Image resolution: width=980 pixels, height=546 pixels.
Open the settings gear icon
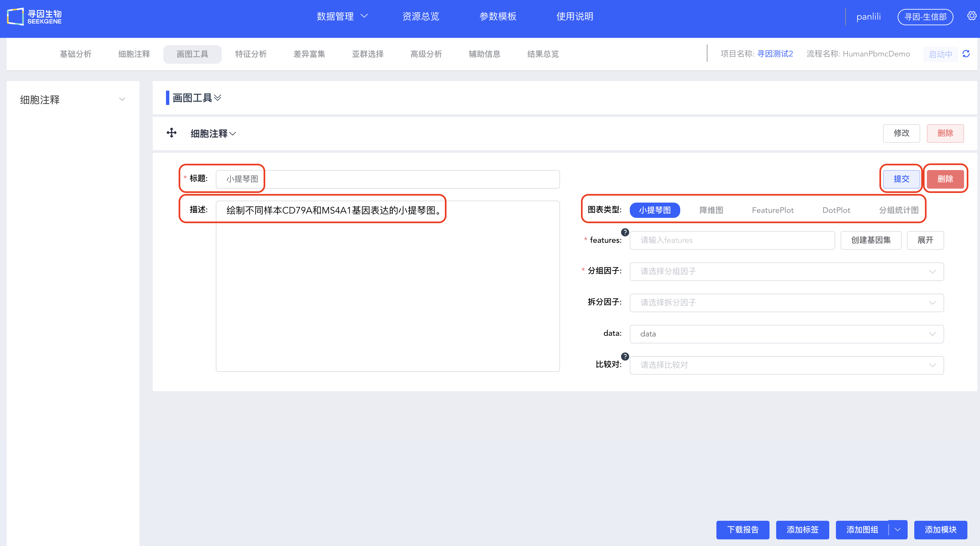tap(971, 16)
